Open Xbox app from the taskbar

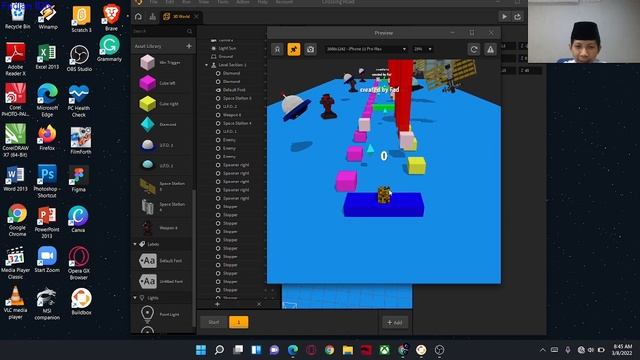click(384, 350)
